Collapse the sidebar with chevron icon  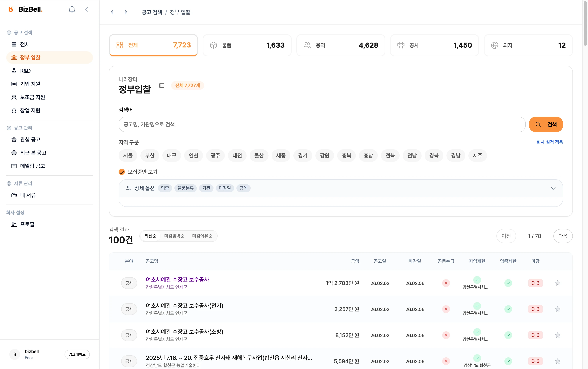(x=87, y=9)
